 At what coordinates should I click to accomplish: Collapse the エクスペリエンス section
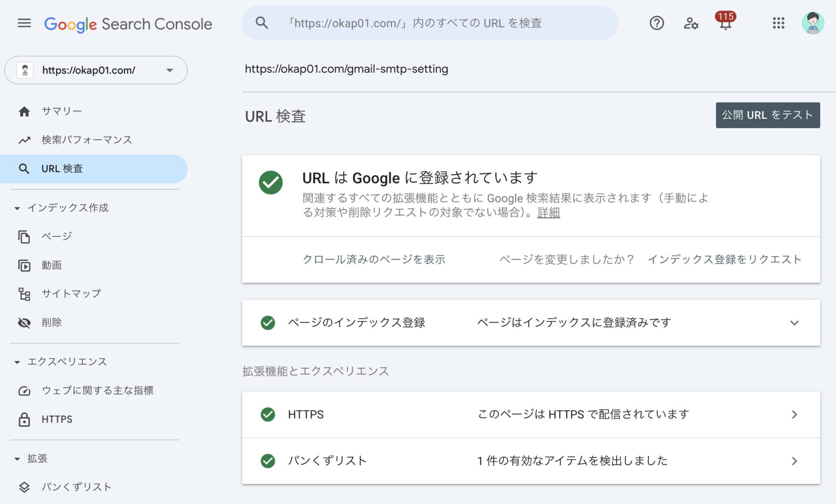(x=17, y=362)
